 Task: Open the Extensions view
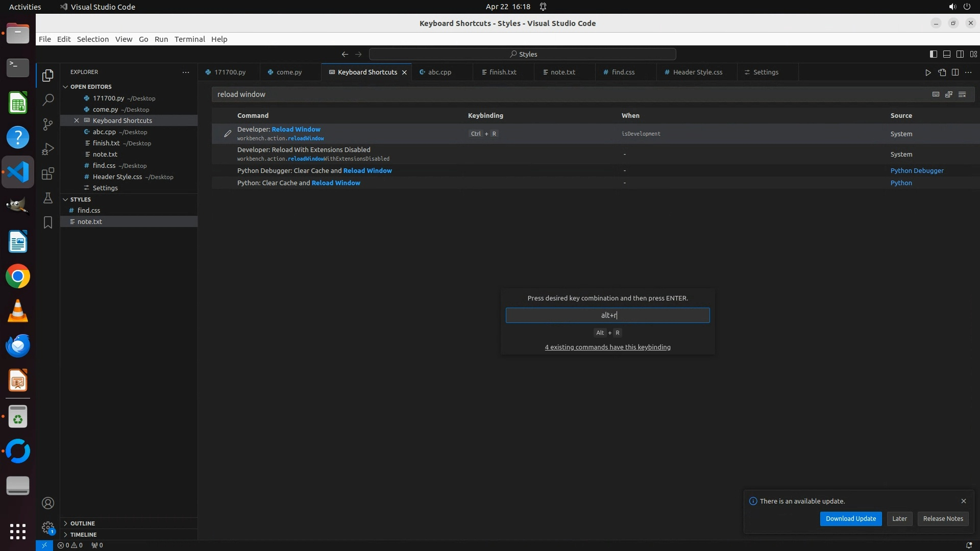coord(48,173)
